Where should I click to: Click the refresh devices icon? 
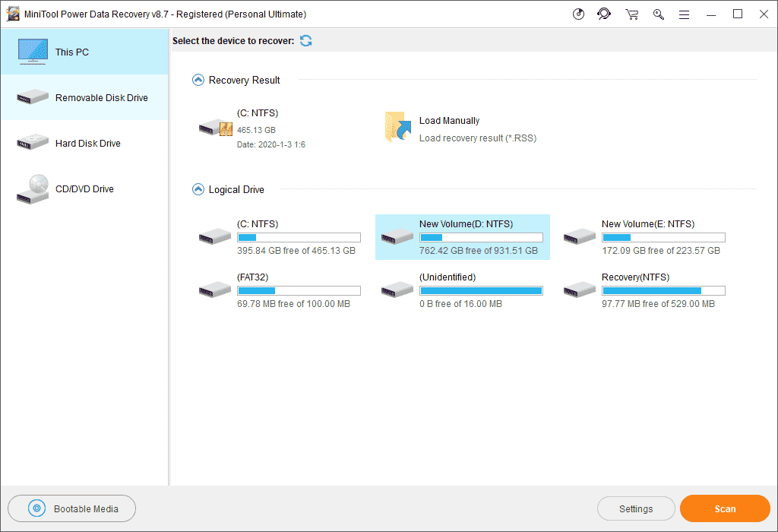pyautogui.click(x=305, y=40)
